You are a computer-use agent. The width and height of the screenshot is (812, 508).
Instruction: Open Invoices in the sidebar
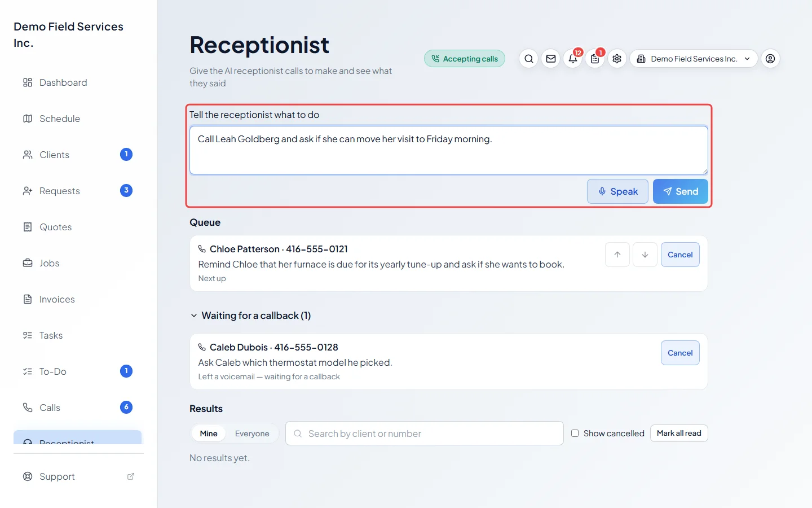[78, 299]
